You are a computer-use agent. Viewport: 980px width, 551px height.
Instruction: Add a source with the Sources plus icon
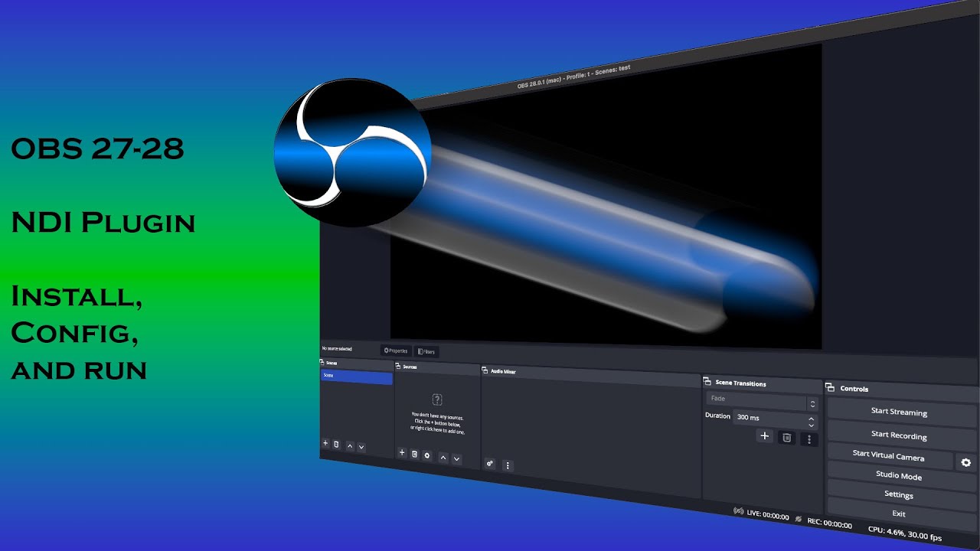[x=402, y=453]
